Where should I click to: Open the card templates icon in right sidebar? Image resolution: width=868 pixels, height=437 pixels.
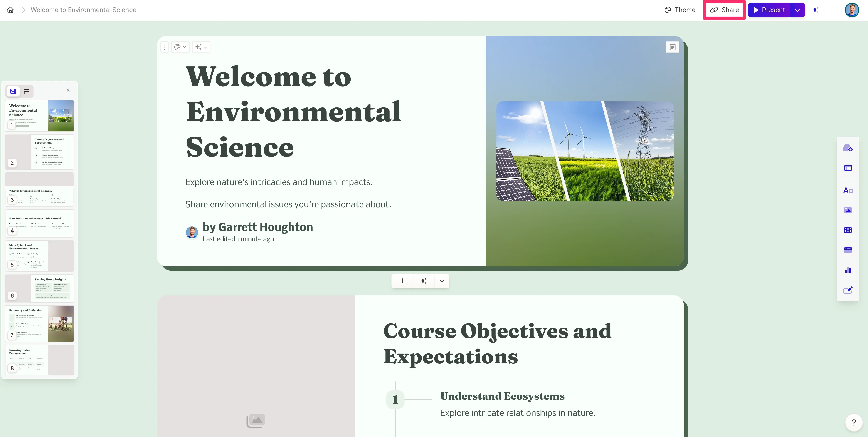pos(848,148)
